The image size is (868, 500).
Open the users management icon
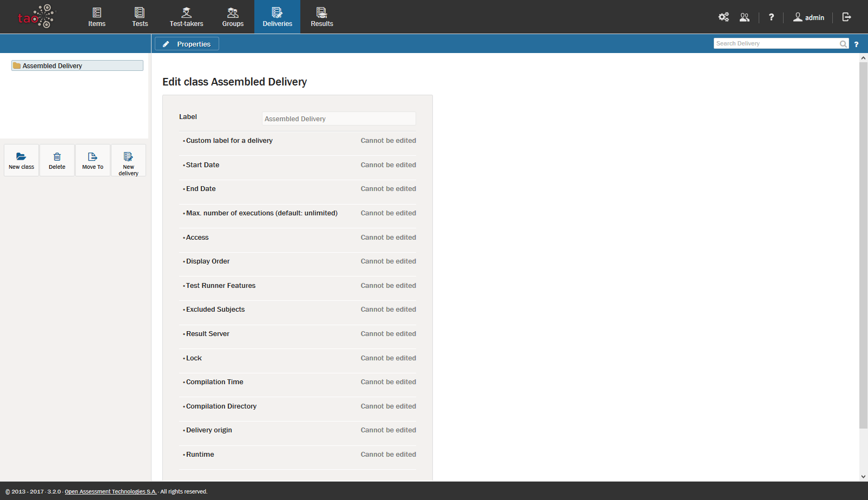[745, 17]
